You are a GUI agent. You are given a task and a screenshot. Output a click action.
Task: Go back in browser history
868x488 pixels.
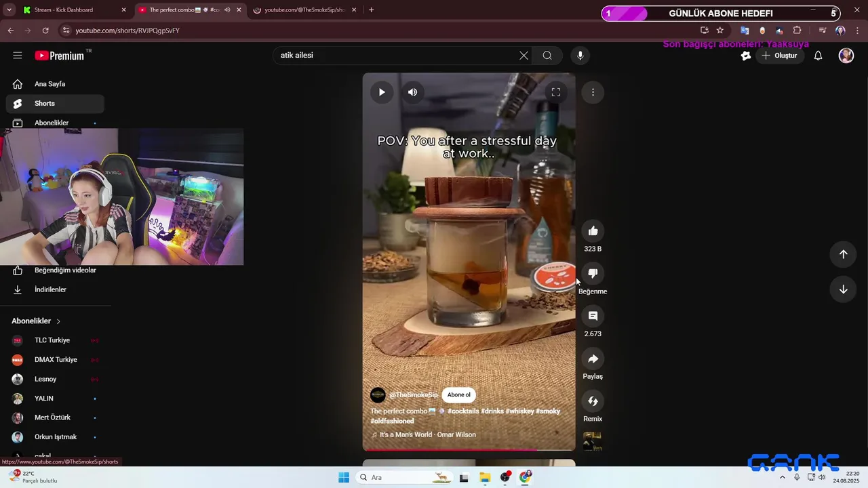pyautogui.click(x=10, y=30)
